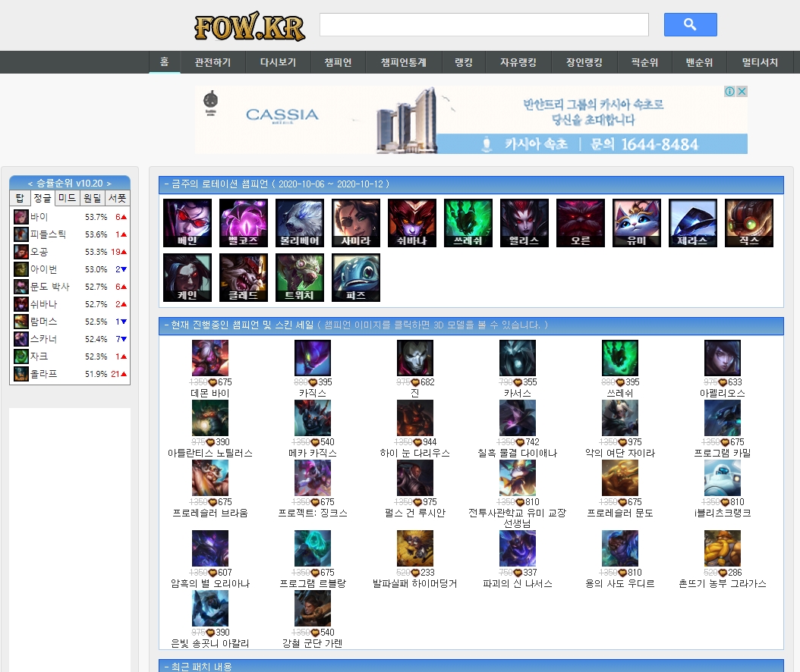This screenshot has height=672, width=800.
Task: Open 바이 in win-rate ranking
Action: pos(70,217)
